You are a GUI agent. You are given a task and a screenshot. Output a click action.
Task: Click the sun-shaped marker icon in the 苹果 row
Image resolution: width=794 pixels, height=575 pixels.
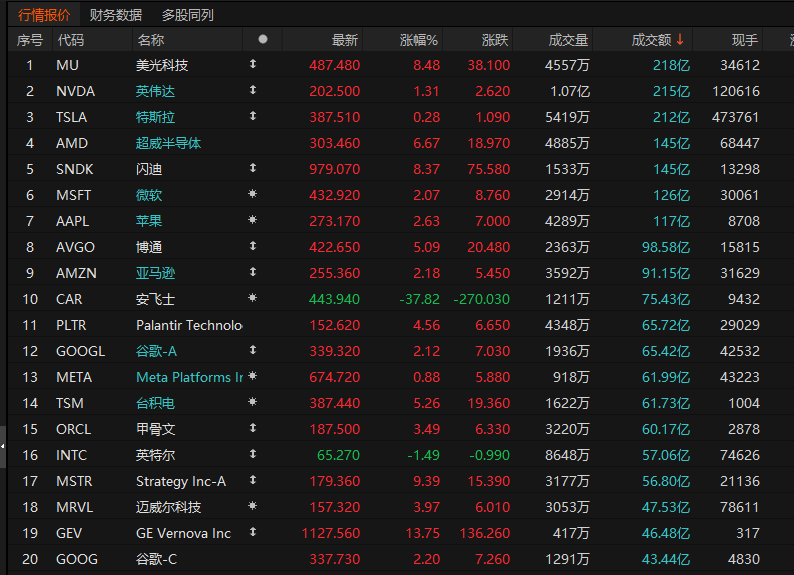click(x=253, y=220)
